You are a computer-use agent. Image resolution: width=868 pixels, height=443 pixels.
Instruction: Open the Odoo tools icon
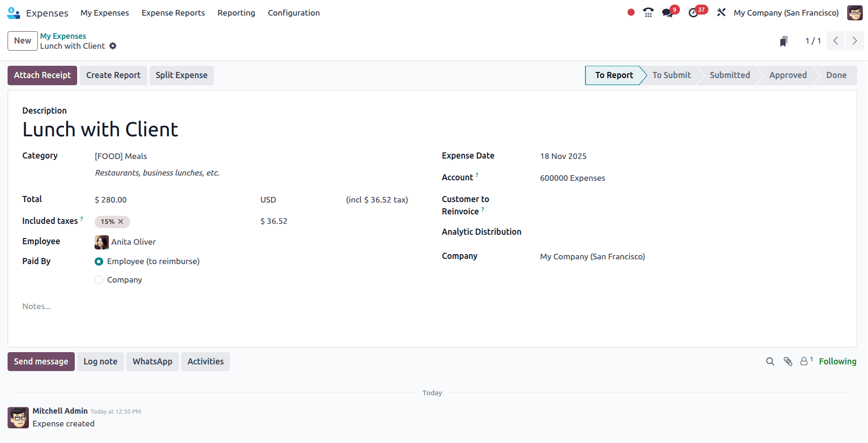[x=721, y=13]
